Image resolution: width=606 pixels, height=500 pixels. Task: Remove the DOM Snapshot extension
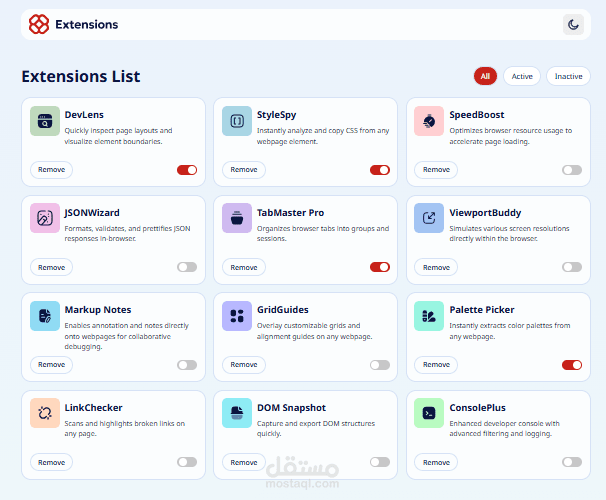(244, 462)
